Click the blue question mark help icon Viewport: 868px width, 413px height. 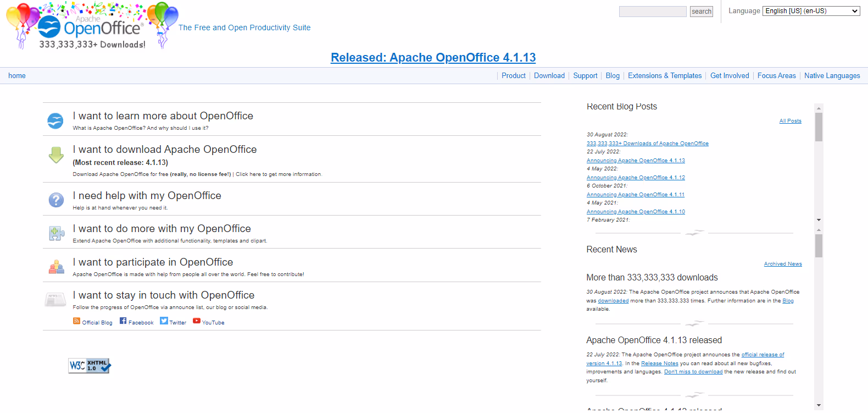(x=56, y=200)
